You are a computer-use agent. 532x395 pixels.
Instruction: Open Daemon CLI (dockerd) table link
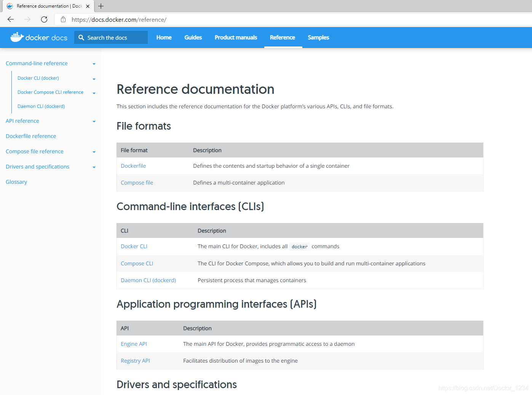click(148, 280)
